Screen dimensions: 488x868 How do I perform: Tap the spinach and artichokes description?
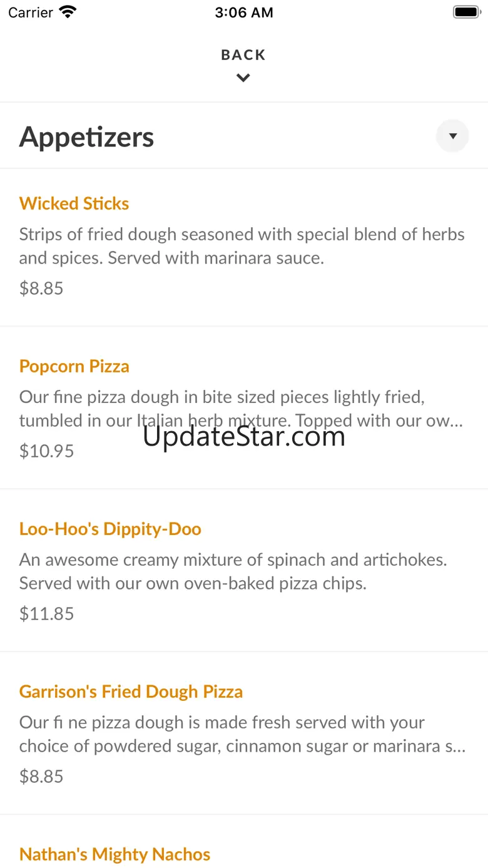(x=233, y=571)
